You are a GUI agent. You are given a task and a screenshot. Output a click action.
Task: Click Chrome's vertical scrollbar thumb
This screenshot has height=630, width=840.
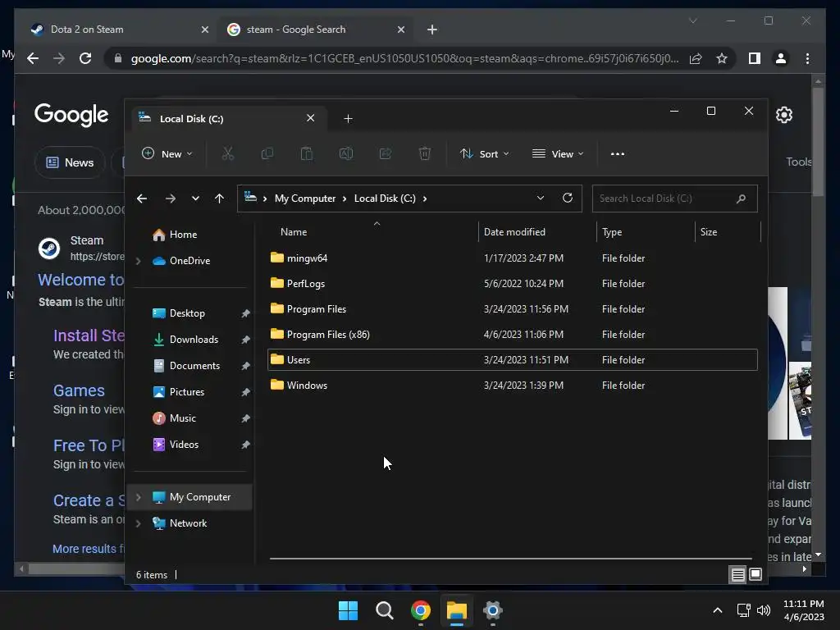coord(818,141)
